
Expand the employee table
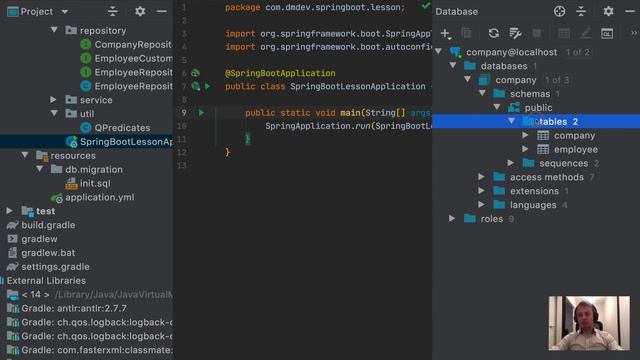click(526, 149)
